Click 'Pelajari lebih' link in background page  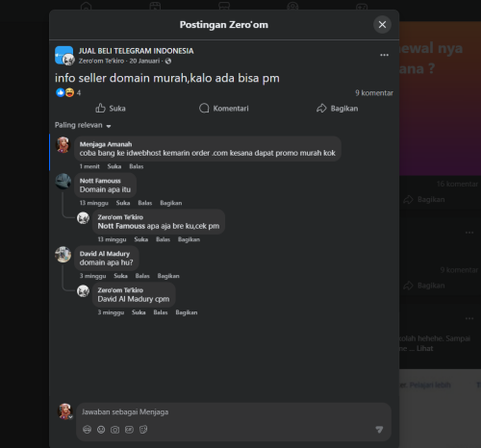430,385
